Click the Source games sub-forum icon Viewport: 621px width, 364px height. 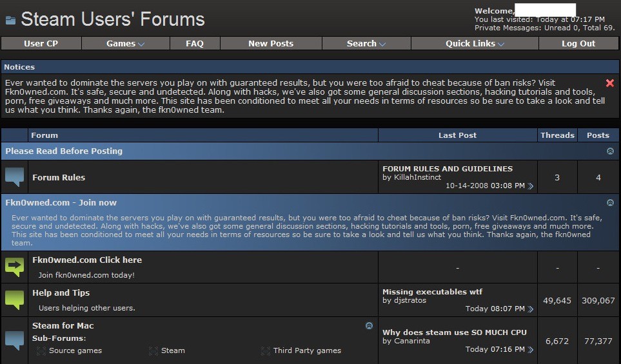[x=41, y=350]
